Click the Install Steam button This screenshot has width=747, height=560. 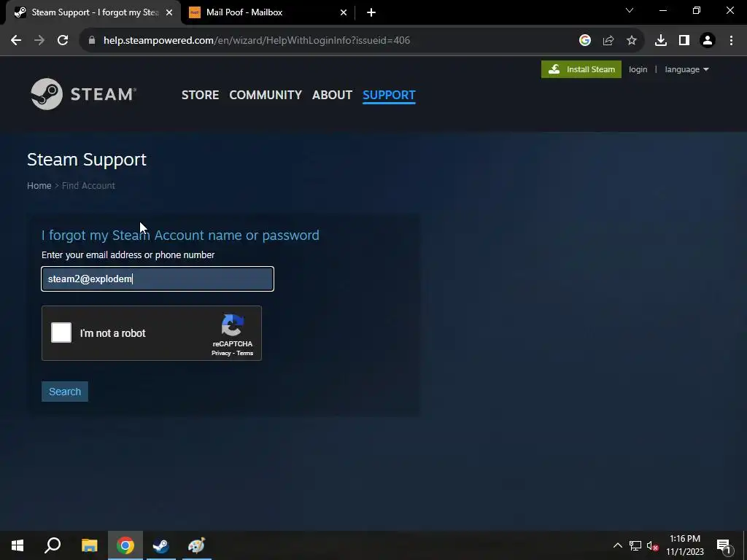pyautogui.click(x=581, y=69)
